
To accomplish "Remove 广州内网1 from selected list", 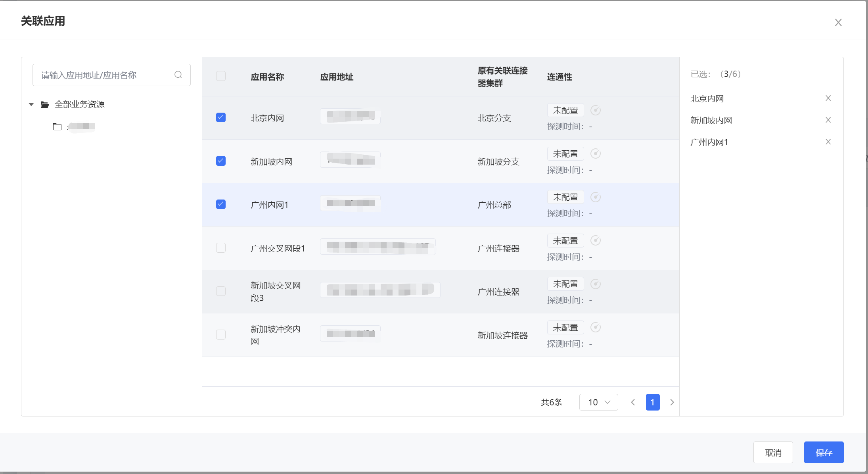I will click(x=828, y=142).
